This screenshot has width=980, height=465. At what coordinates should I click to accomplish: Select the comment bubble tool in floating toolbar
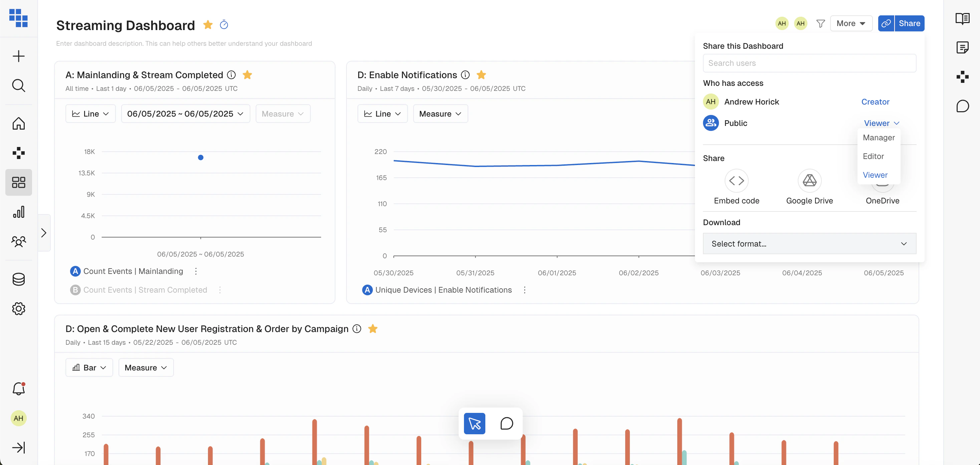(506, 424)
